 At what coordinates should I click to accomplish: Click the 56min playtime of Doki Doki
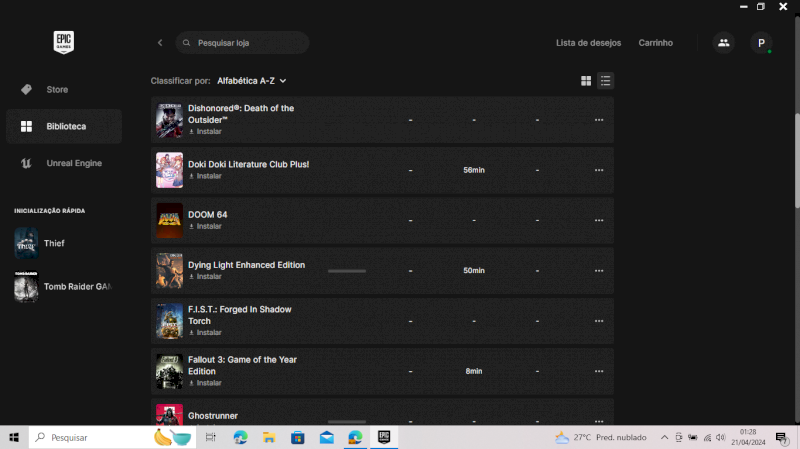coord(474,170)
